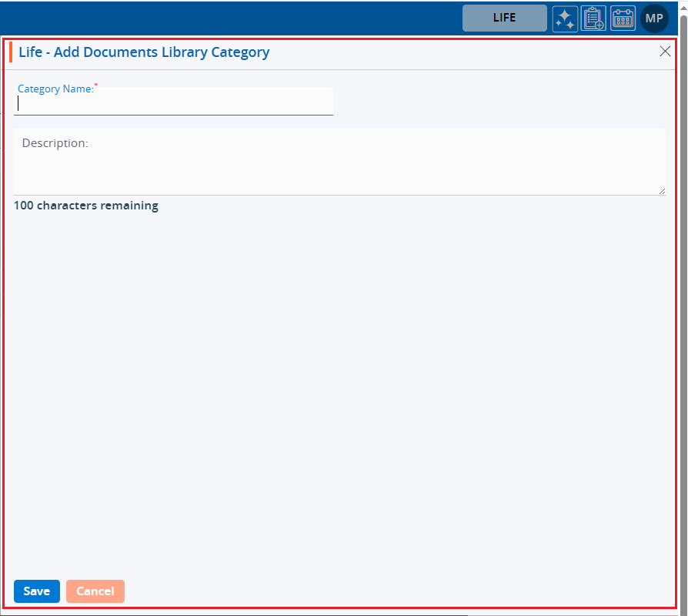Click the '100 characters remaining' counter
The width and height of the screenshot is (688, 616).
coord(86,206)
